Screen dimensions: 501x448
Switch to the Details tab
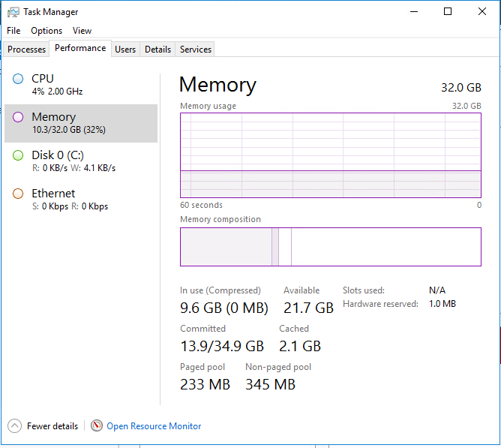[x=157, y=50]
